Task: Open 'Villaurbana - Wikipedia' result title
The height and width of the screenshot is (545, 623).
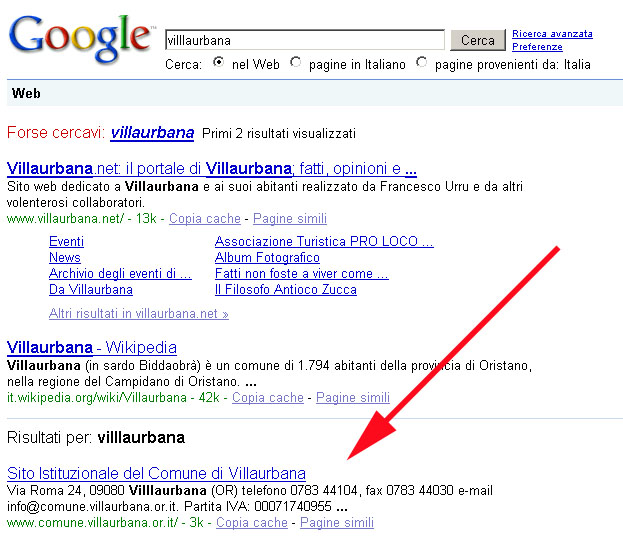Action: point(92,348)
